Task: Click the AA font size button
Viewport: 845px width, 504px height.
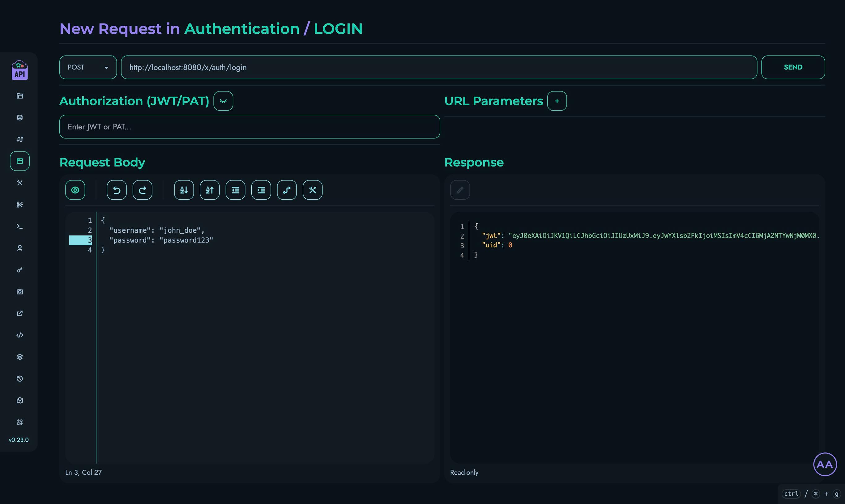Action: [x=825, y=464]
